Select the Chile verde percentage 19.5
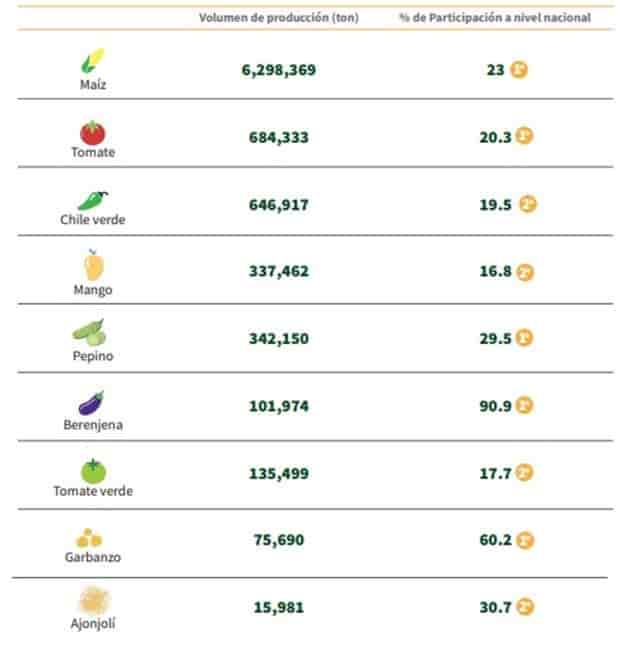 (496, 204)
